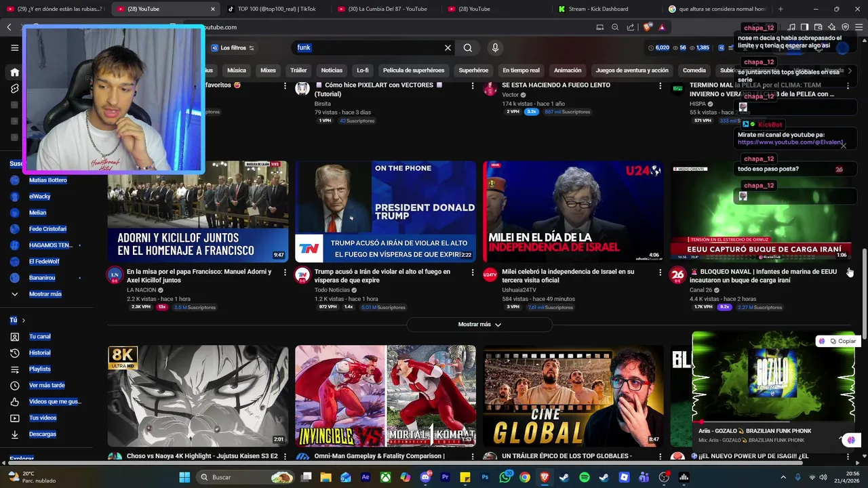This screenshot has width=868, height=488.
Task: Click install-app icon in address bar
Action: (599, 27)
